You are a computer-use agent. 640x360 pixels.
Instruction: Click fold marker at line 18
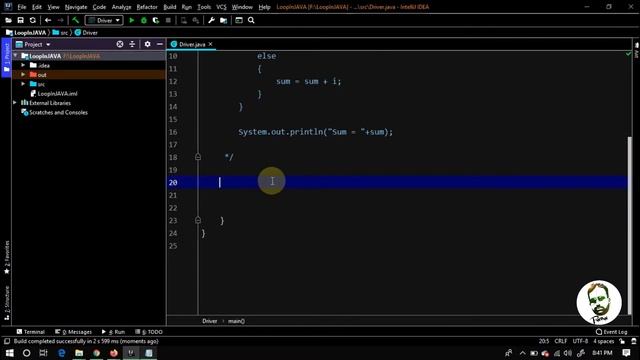point(198,157)
